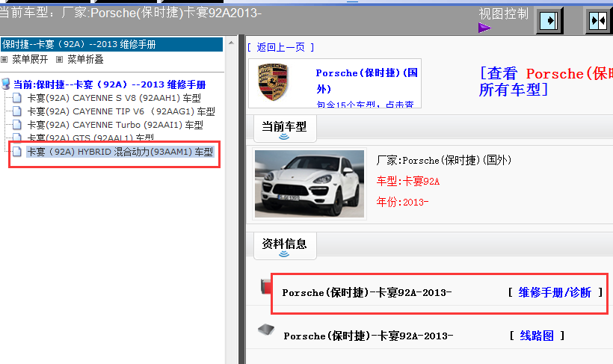Click the blue header 保时捷--卡宴(92A)--2013 维修手册

[111, 44]
